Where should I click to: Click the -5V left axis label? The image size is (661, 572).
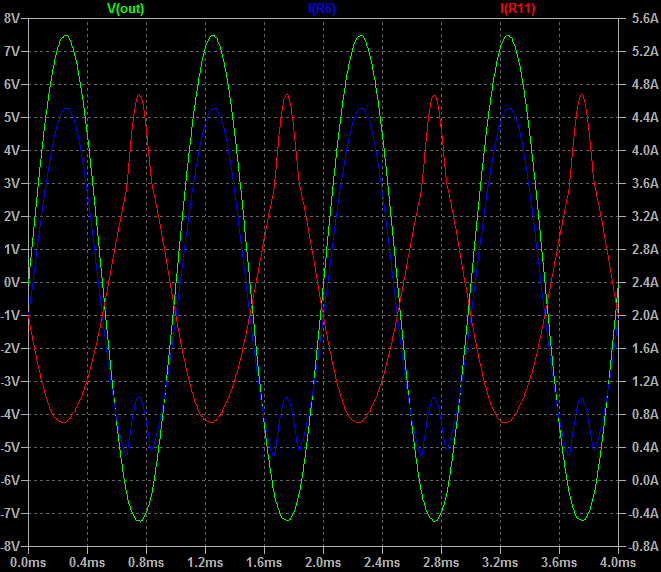[10, 447]
